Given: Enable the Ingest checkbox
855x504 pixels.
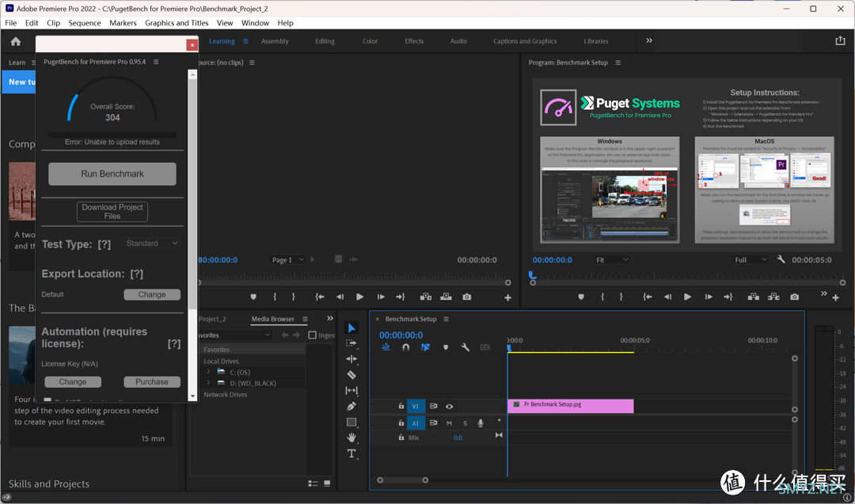Looking at the screenshot, I should pyautogui.click(x=313, y=335).
